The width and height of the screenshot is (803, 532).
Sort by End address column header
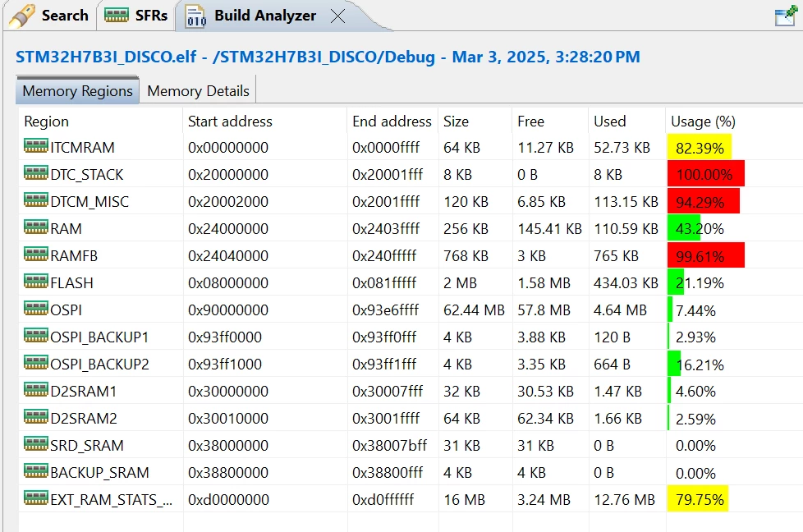coord(392,122)
